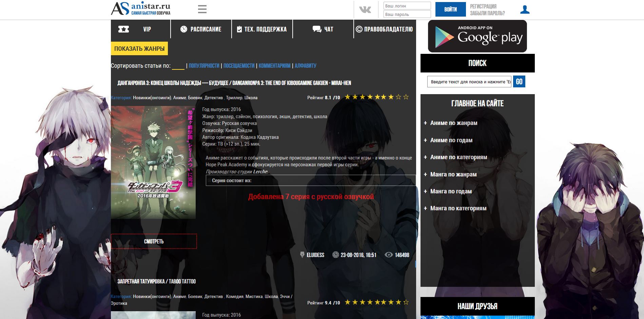Expand Манга по жанрам in sidebar
This screenshot has height=319, width=644.
click(x=453, y=174)
